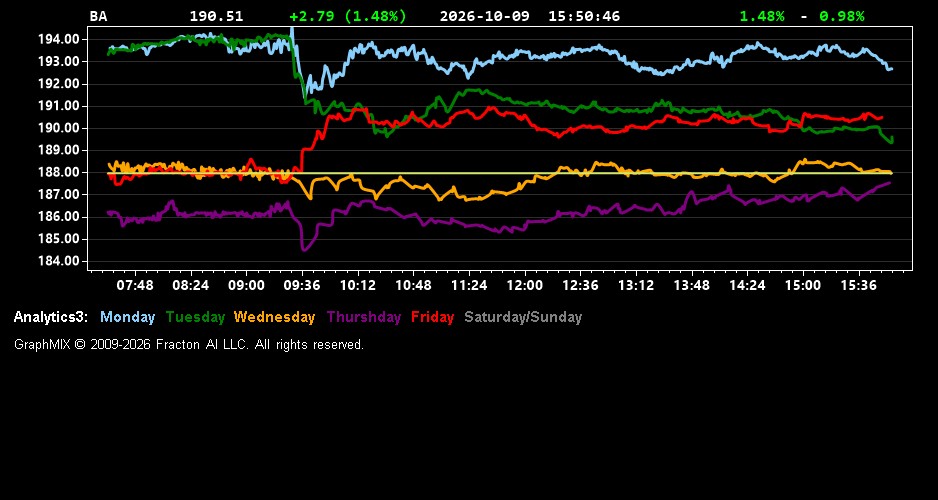Toggle the Monday series in legend

point(127,317)
